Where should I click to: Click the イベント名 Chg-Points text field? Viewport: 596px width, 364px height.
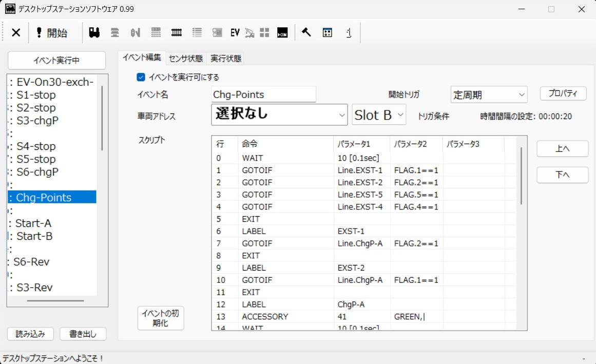click(x=263, y=94)
